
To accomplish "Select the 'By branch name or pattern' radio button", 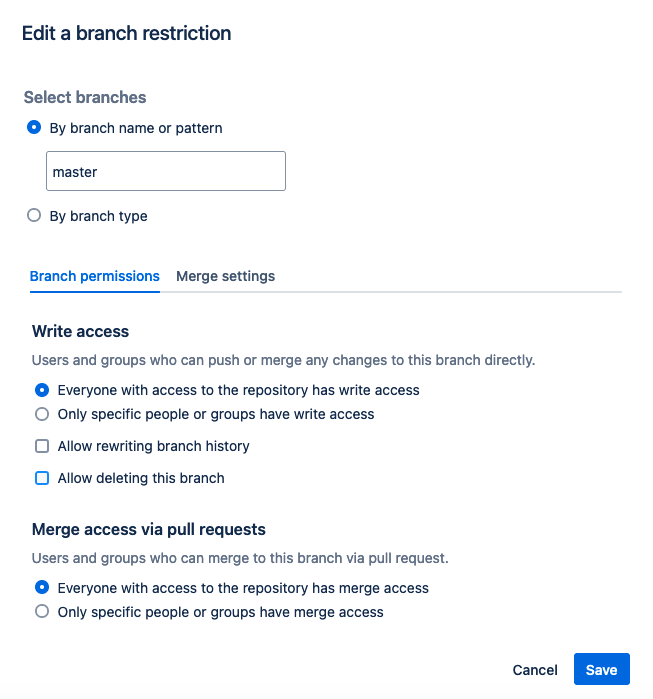I will point(34,127).
